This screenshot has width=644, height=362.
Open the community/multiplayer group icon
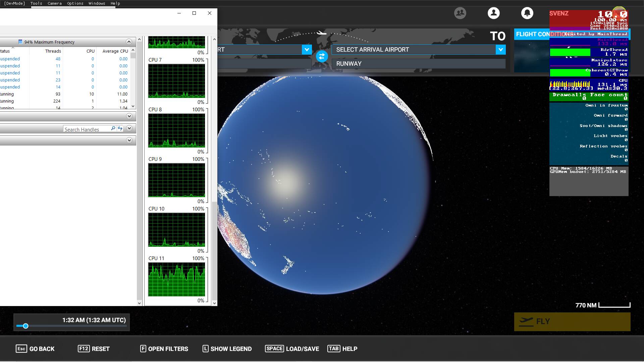460,13
